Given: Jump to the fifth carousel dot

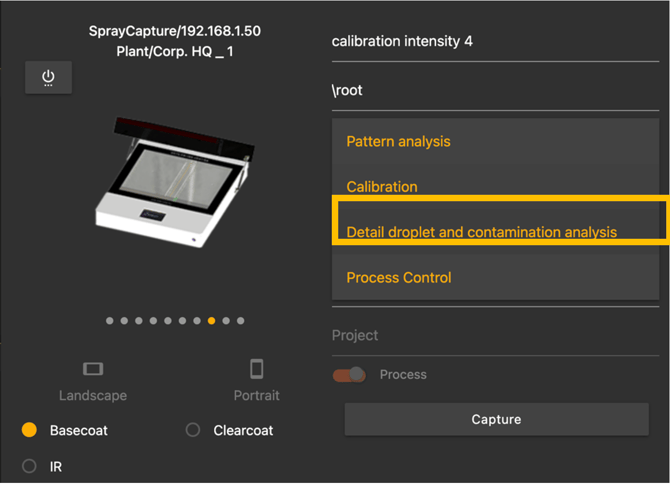Looking at the screenshot, I should (168, 321).
